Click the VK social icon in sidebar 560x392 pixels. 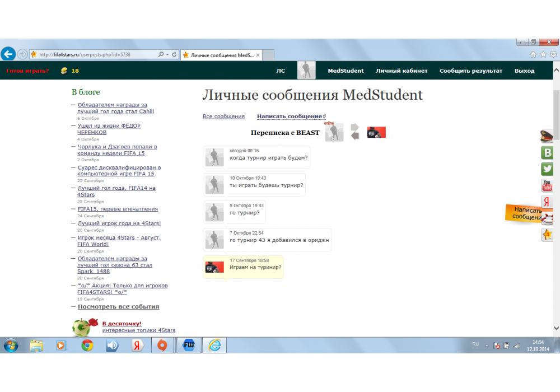pos(547,153)
